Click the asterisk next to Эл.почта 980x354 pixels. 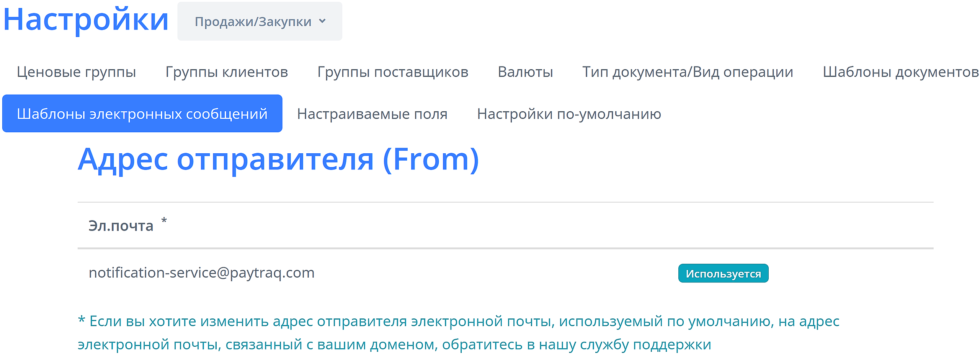pos(164,221)
